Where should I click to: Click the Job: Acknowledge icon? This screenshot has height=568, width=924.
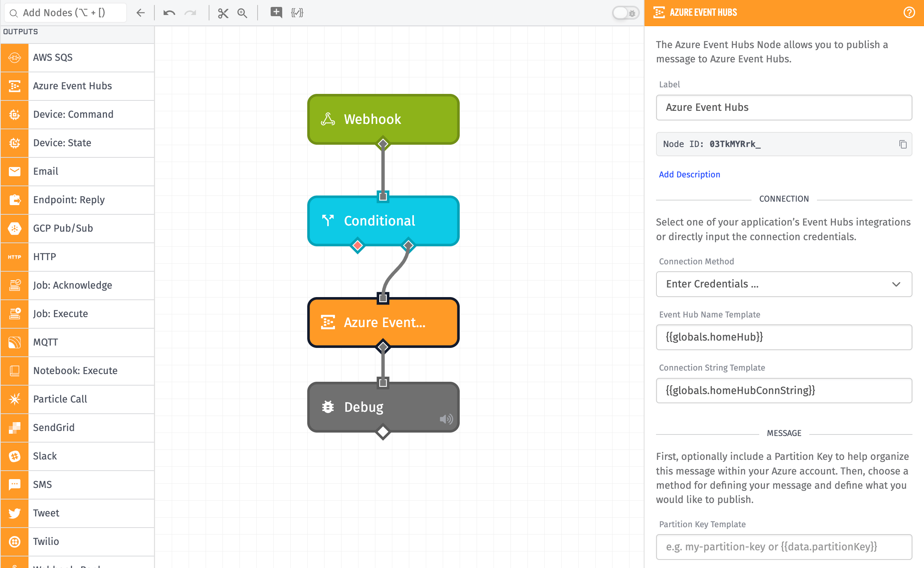click(x=15, y=286)
